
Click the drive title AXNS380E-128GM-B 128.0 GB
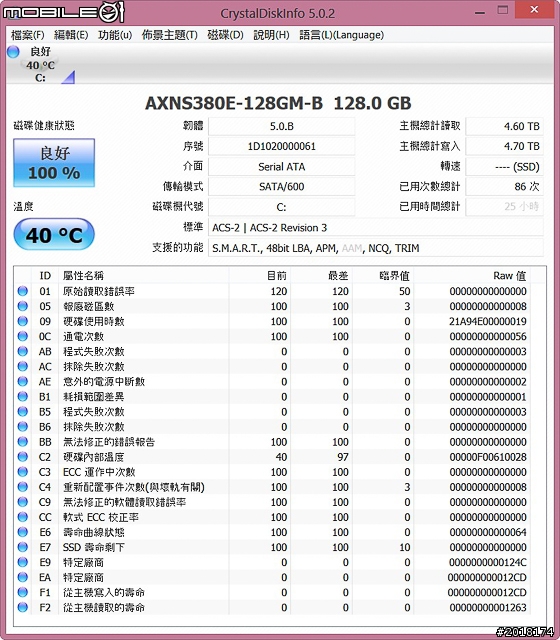pos(278,103)
